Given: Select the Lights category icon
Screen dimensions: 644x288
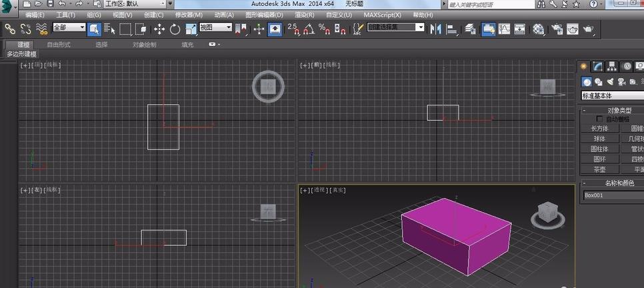Looking at the screenshot, I should 609,81.
